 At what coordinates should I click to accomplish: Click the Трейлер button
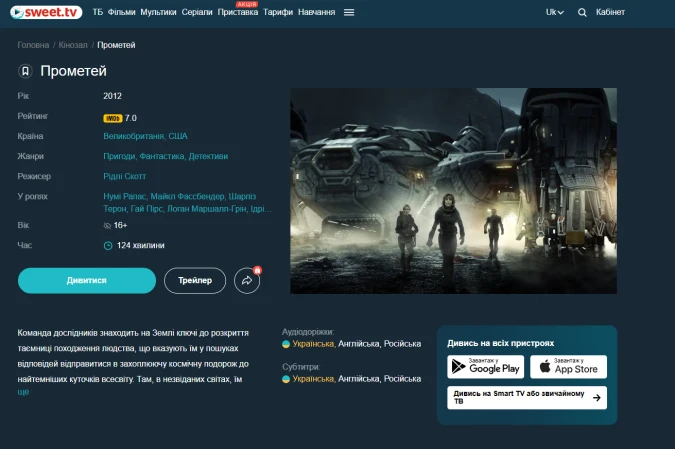(195, 281)
